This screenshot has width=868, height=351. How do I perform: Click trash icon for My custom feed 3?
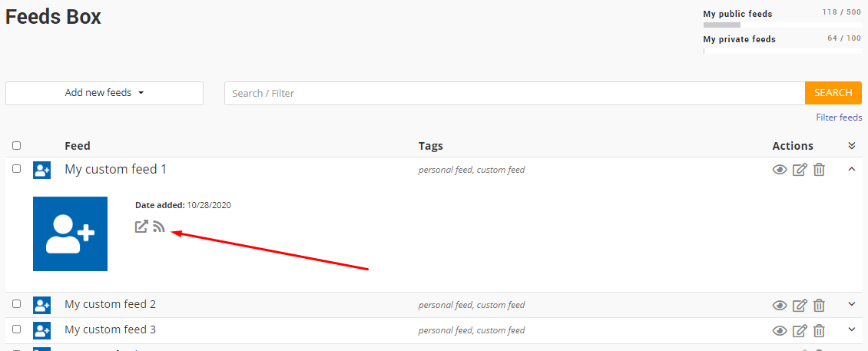coord(820,330)
